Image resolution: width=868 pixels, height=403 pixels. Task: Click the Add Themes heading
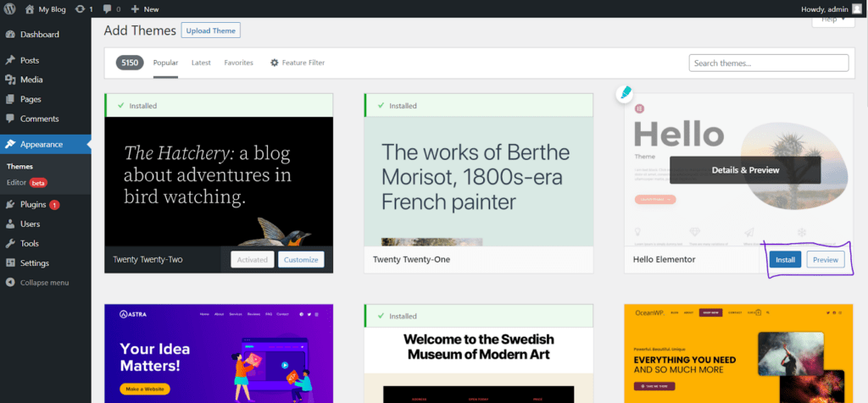140,30
